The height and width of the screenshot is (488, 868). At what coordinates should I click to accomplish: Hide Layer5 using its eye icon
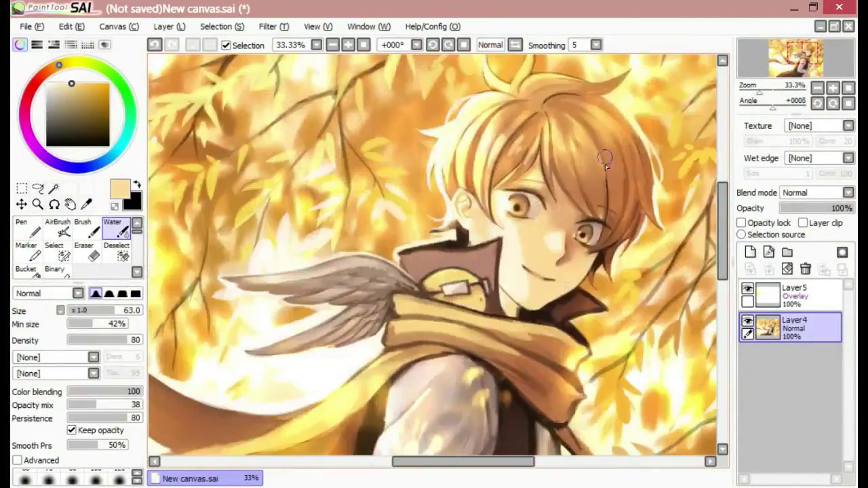(747, 289)
